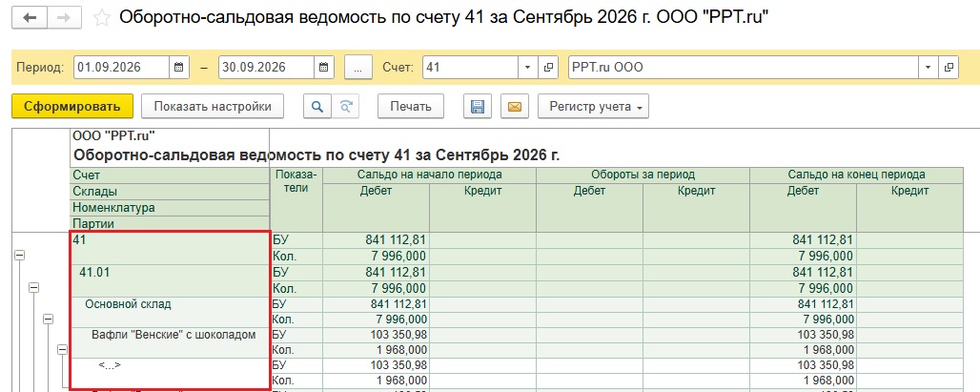Select the 41 account row cell
The width and height of the screenshot is (980, 392).
click(170, 248)
